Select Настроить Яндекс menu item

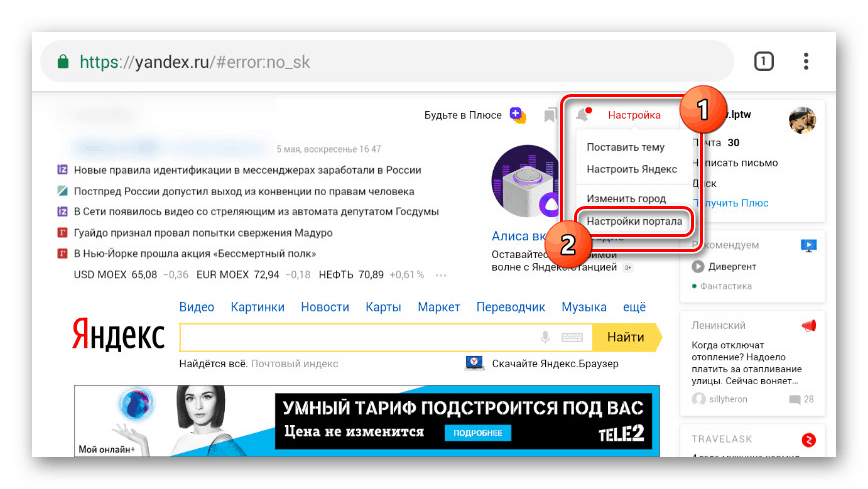click(x=632, y=169)
